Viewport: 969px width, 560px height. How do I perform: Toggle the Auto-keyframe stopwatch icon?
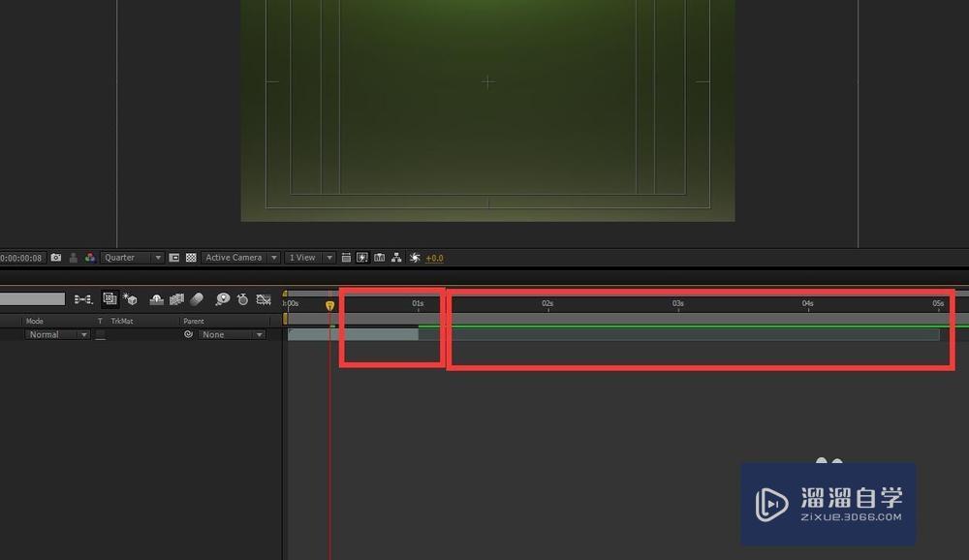point(243,299)
